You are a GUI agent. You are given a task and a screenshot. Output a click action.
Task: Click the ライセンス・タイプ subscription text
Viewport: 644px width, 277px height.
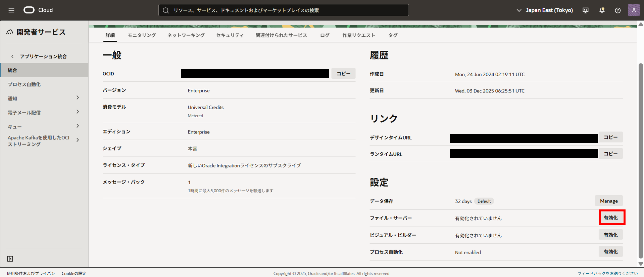244,166
